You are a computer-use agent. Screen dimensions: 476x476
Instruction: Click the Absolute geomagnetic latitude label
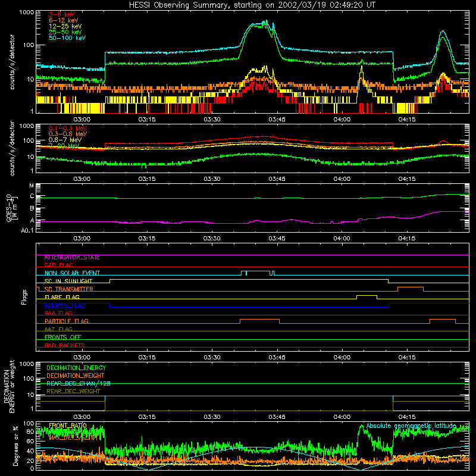coord(411,426)
